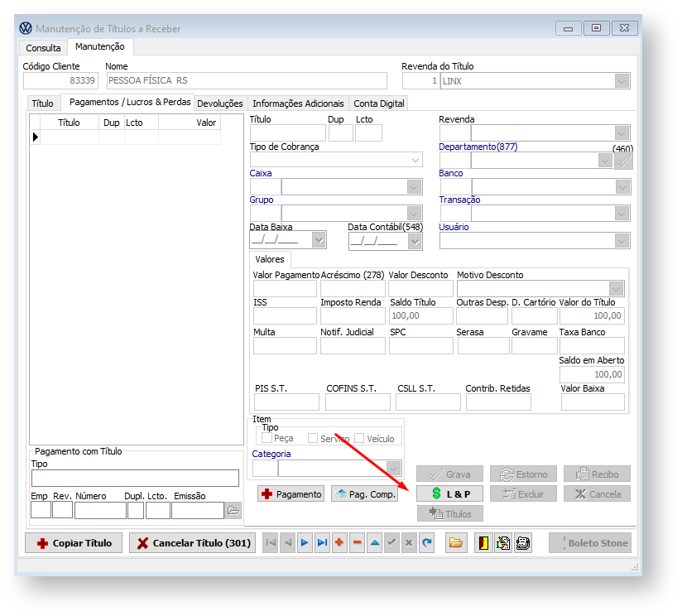
Task: Click the Pagamento com Título Tipo field
Action: pos(135,478)
